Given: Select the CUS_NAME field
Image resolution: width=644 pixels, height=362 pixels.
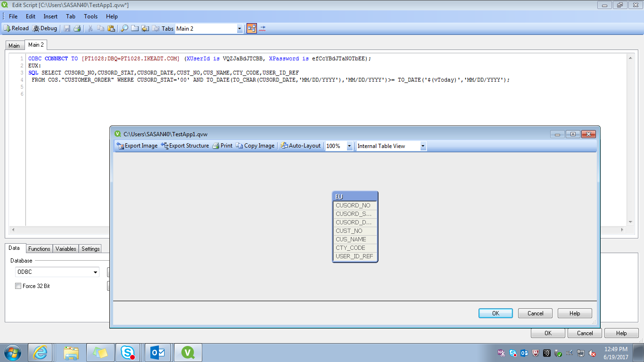Looking at the screenshot, I should click(355, 239).
